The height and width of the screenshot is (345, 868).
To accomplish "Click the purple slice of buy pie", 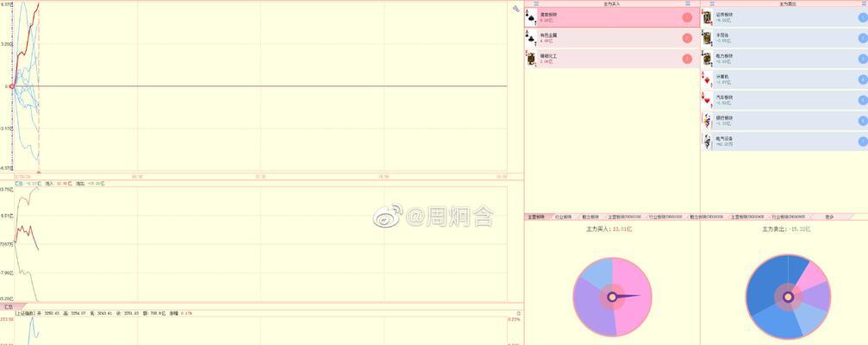I will point(592,310).
